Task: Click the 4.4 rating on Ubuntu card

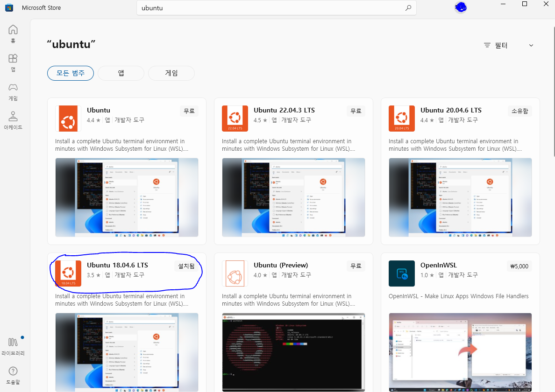Action: tap(93, 120)
